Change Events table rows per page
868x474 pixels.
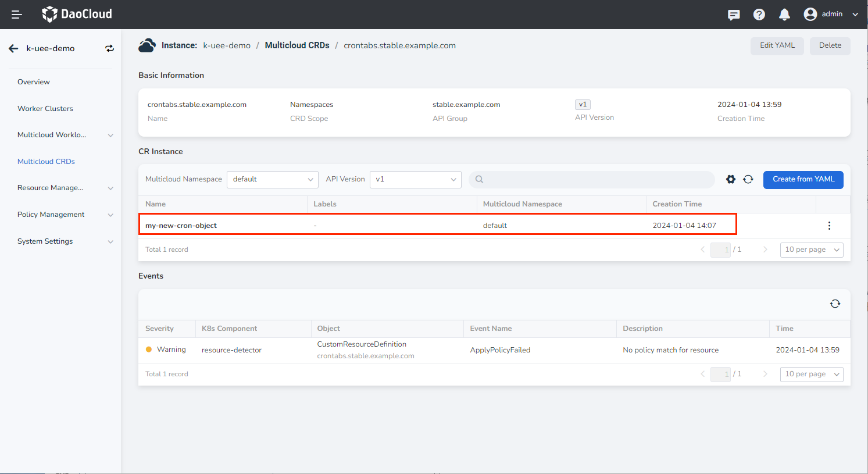coord(812,374)
